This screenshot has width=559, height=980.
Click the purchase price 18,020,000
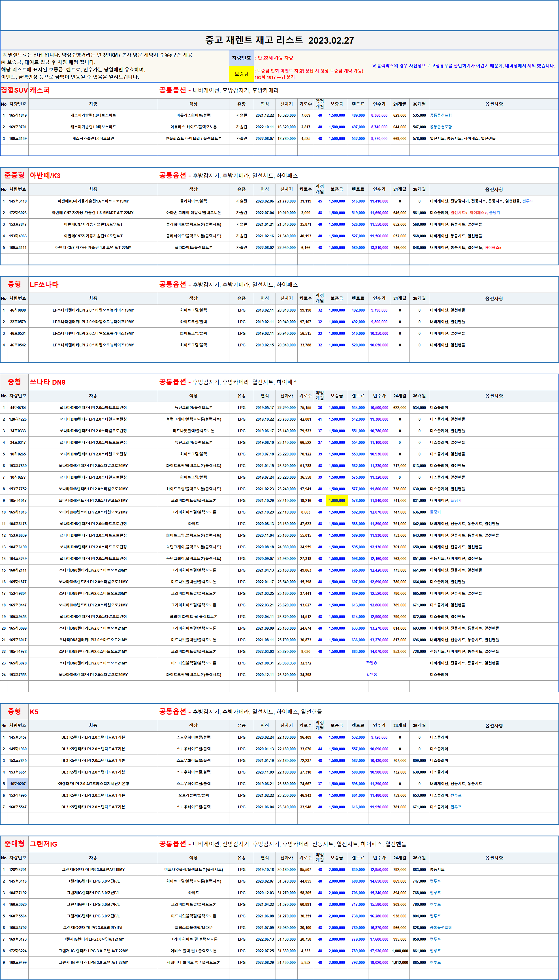[379, 963]
